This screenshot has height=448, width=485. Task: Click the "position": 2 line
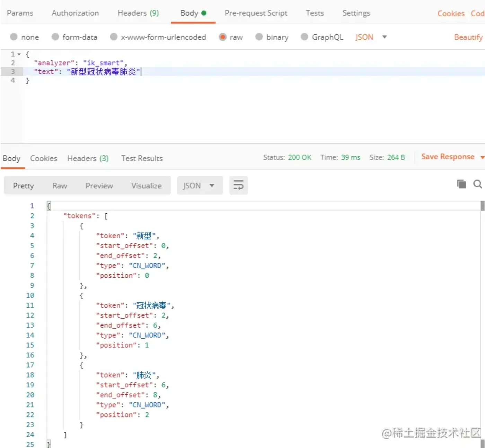(x=123, y=415)
